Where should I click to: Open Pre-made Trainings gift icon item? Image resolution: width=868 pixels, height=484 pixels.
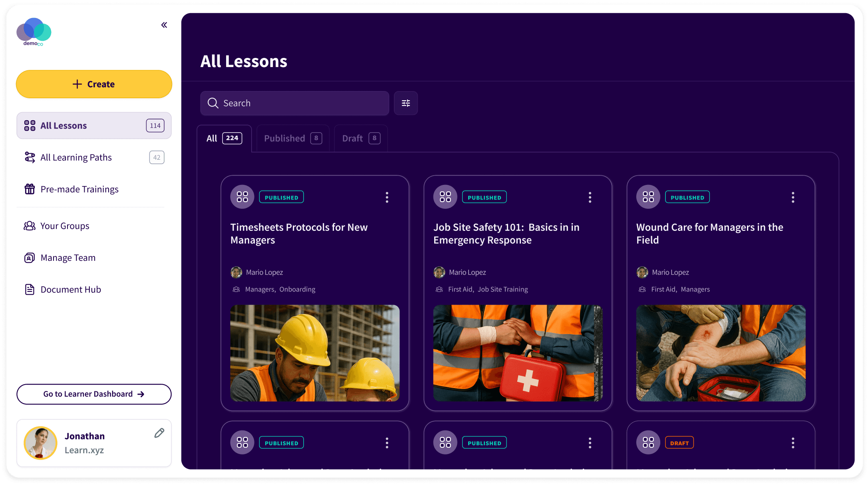coord(79,189)
